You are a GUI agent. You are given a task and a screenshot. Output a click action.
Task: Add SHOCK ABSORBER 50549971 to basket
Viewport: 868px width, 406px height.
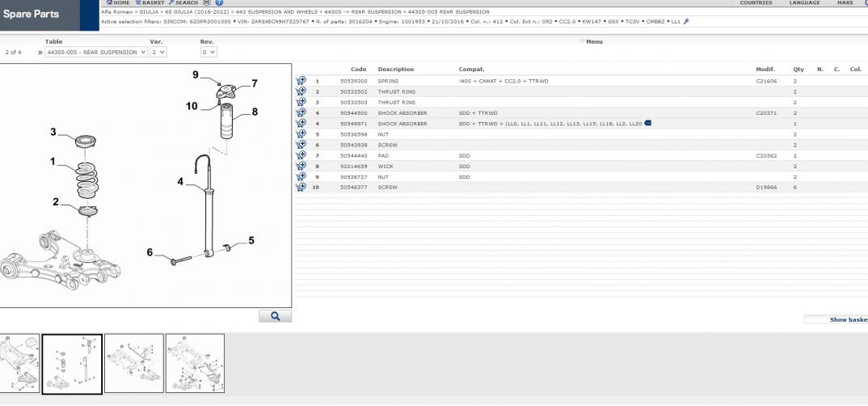pos(301,123)
